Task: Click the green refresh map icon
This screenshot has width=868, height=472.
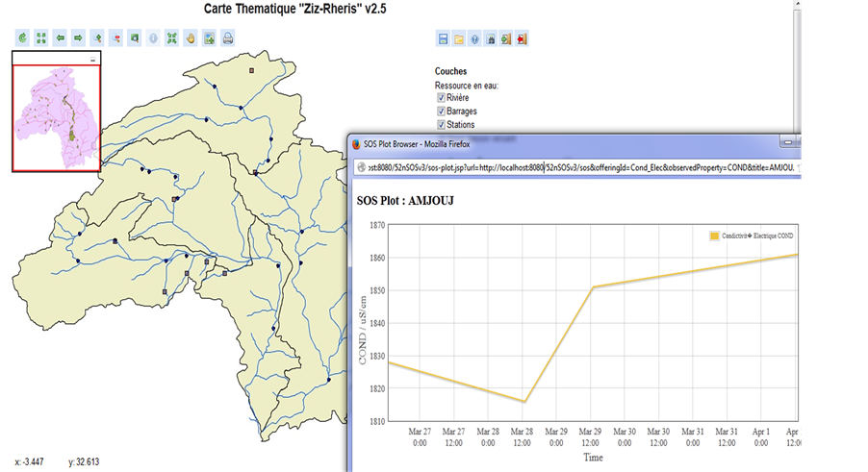Action: coord(23,39)
